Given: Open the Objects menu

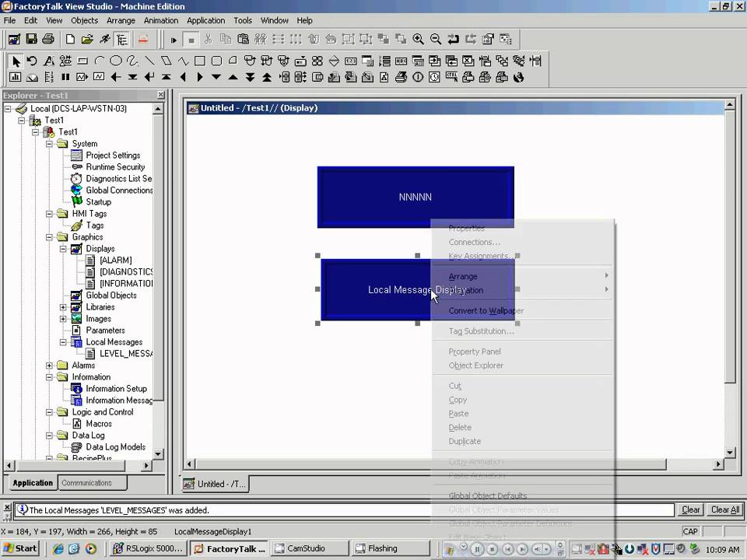Looking at the screenshot, I should pos(84,20).
